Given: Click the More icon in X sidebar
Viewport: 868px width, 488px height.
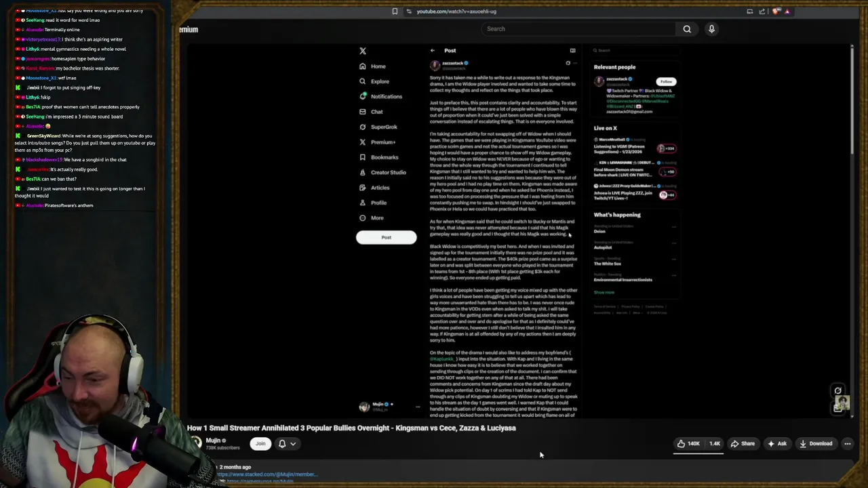Looking at the screenshot, I should [x=363, y=218].
